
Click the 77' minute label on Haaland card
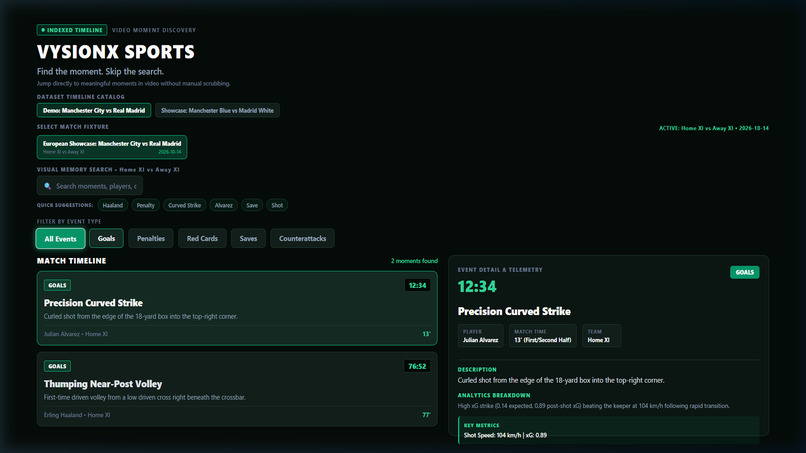click(x=426, y=415)
